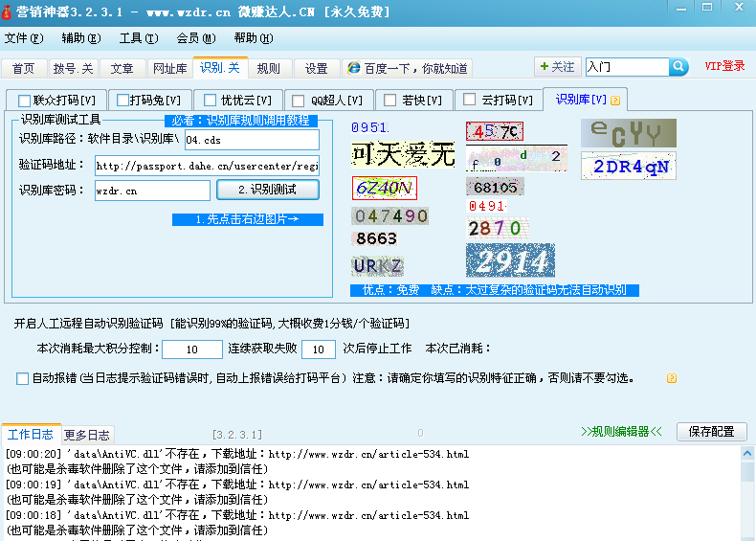Select the eCYY captcha sample image
Image resolution: width=756 pixels, height=541 pixels.
[x=629, y=133]
